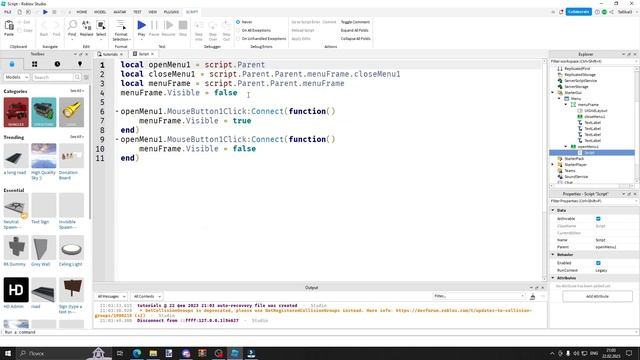Open File Explorer from the taskbar
This screenshot has width=640, height=360.
[x=153, y=353]
